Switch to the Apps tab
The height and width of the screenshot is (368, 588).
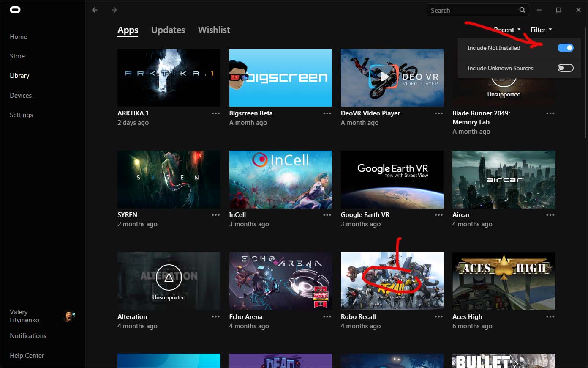tap(128, 30)
